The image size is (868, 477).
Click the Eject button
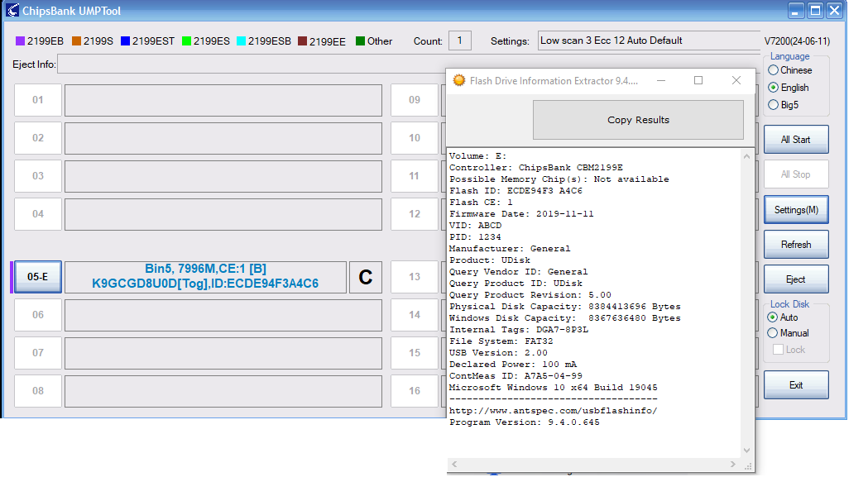(x=796, y=279)
